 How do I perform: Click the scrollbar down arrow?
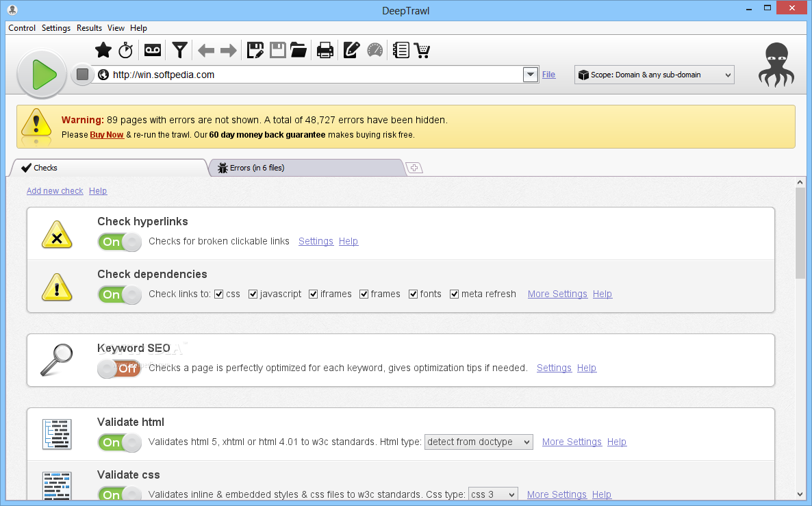(800, 494)
